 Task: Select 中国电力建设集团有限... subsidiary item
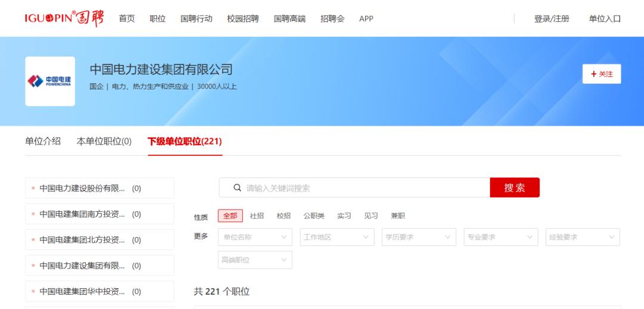100,266
